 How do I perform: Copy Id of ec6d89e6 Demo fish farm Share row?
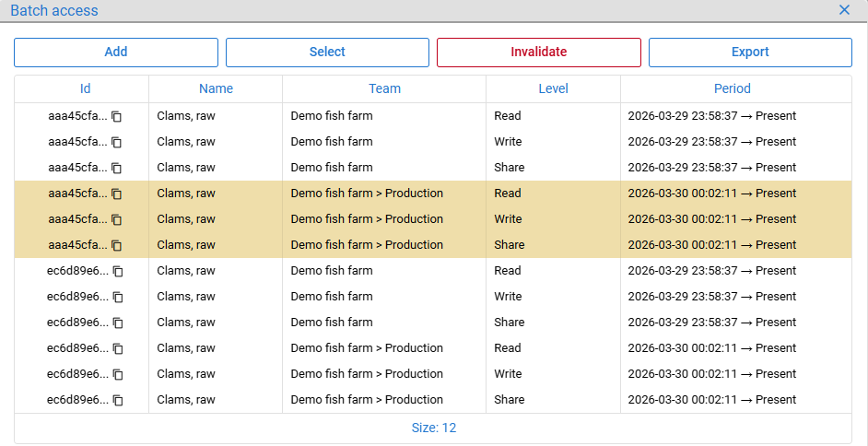pos(118,323)
